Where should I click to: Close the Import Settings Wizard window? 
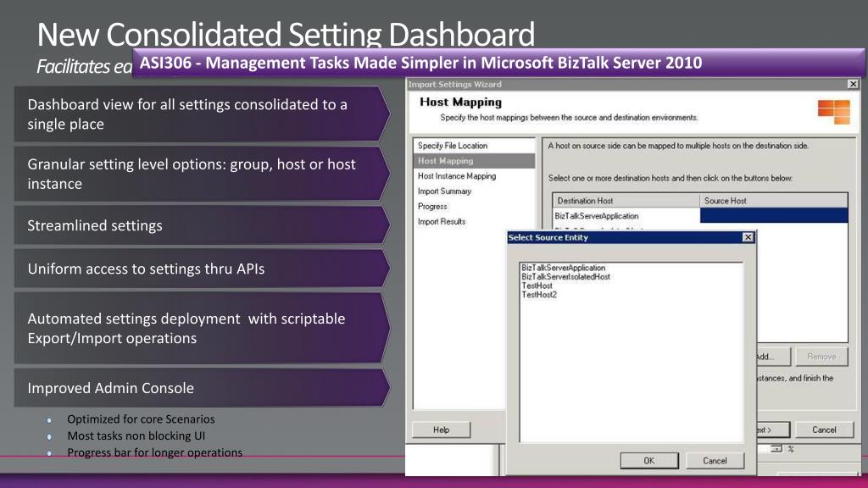pos(853,84)
